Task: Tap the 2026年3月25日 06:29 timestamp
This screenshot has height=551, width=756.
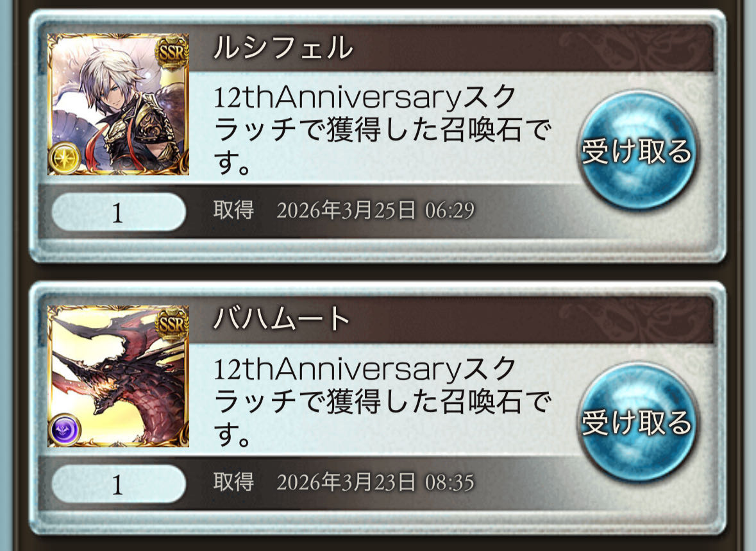Action: (376, 210)
